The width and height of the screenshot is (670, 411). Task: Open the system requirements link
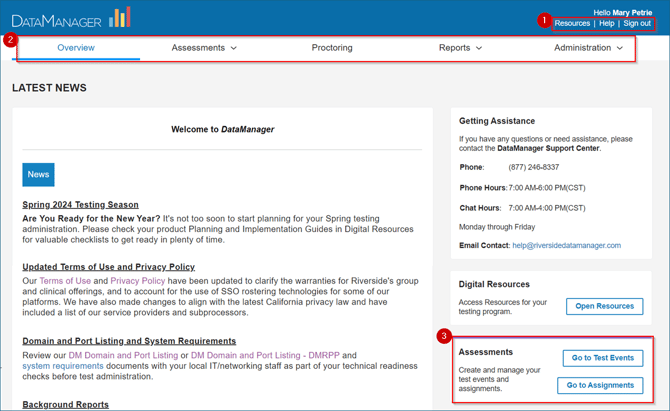[x=63, y=366]
